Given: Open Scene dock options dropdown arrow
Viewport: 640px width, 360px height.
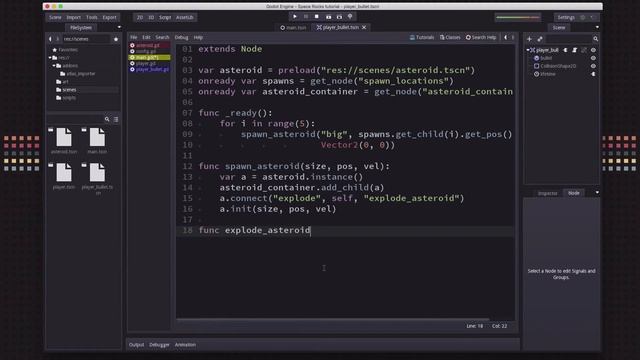Looking at the screenshot, I should point(597,27).
